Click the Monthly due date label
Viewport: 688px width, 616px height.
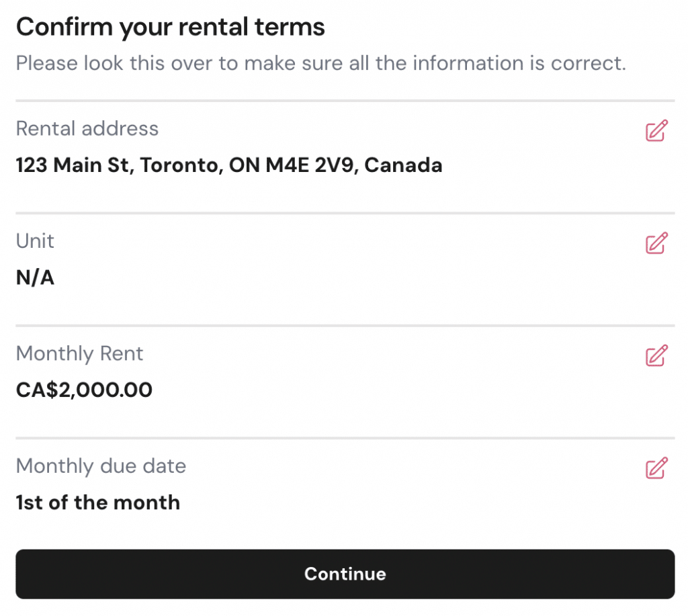[101, 466]
